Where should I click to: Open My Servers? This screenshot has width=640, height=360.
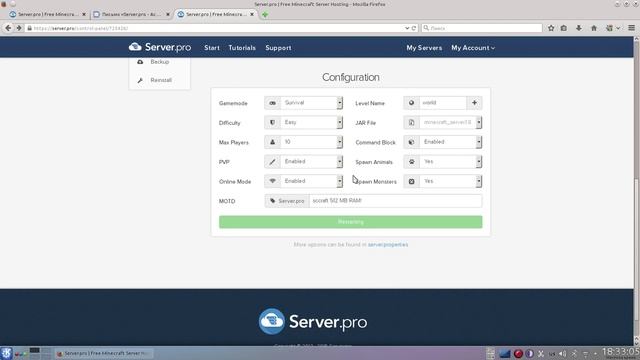pos(424,48)
